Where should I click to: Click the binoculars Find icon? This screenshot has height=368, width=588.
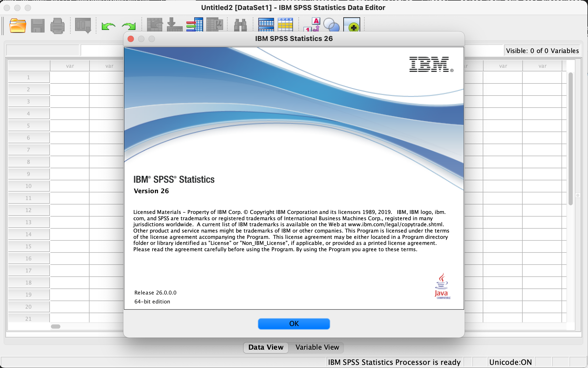click(x=240, y=25)
